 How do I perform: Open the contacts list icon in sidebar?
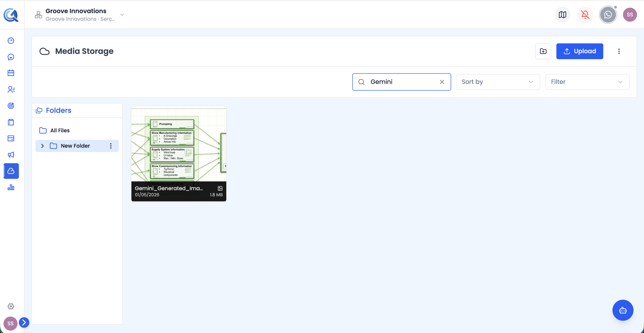[11, 89]
